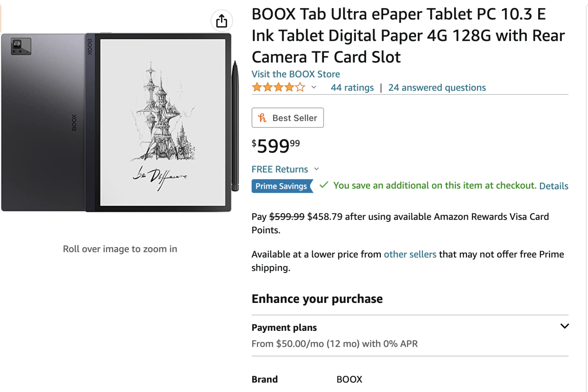Screen dimensions: 588x392
Task: Click the green checkmark beside savings message
Action: (x=323, y=185)
